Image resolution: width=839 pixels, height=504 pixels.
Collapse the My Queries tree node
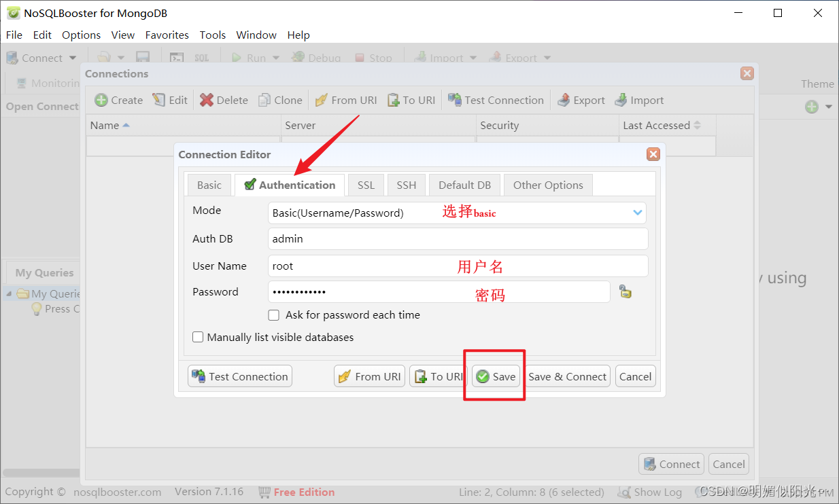click(x=9, y=294)
